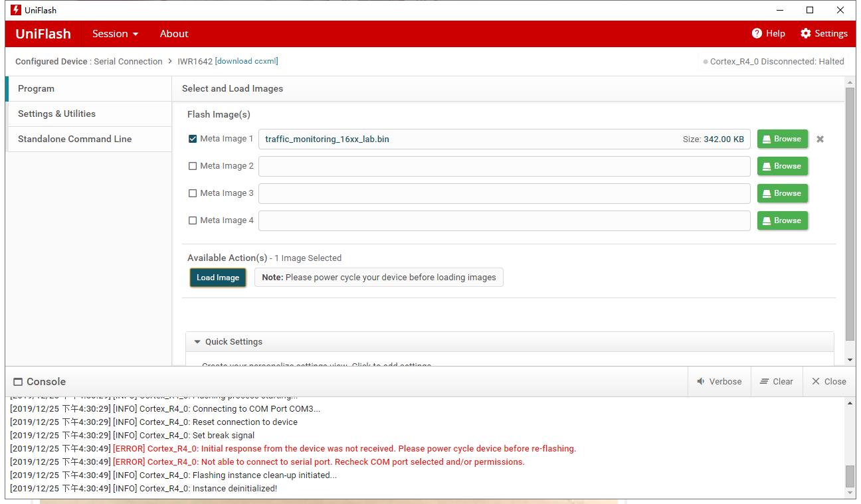Click the download ccxml link

click(x=246, y=61)
